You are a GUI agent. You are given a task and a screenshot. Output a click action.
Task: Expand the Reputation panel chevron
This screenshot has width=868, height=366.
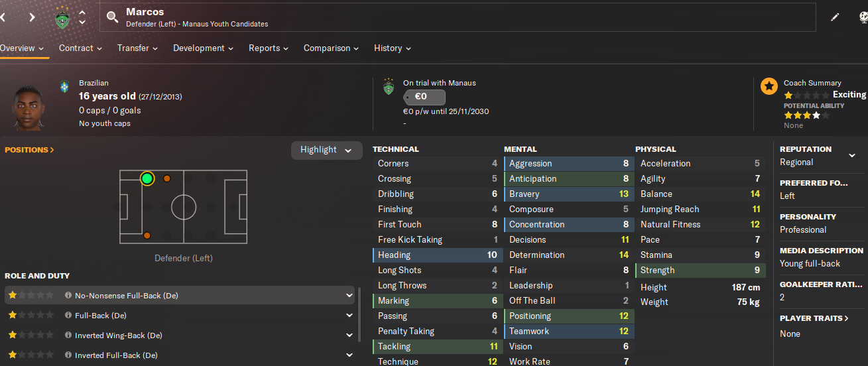pos(852,156)
